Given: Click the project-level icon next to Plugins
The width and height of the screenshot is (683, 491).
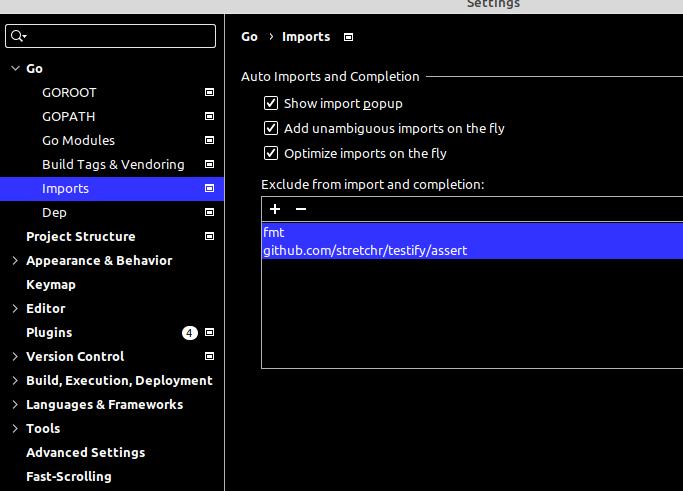Looking at the screenshot, I should [210, 332].
